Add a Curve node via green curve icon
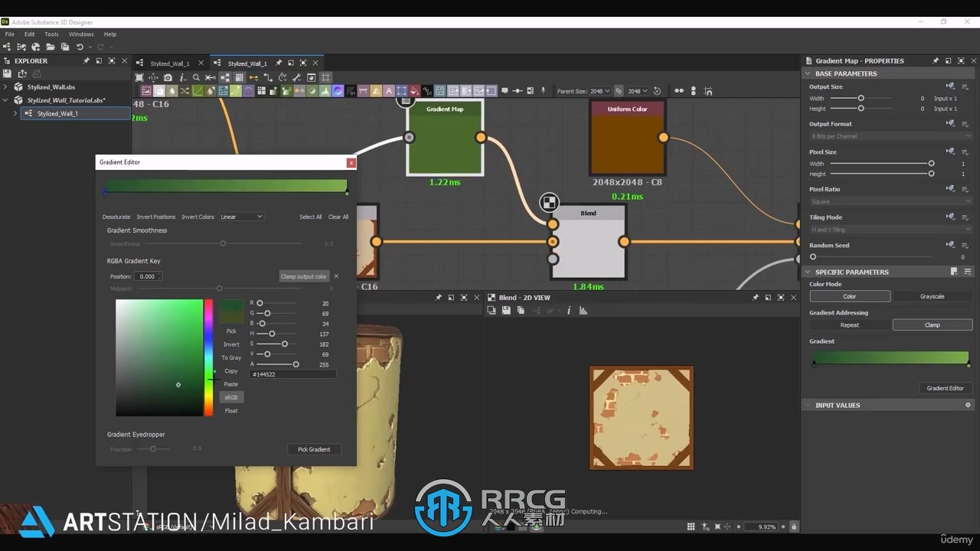Image resolution: width=980 pixels, height=551 pixels. [x=196, y=90]
